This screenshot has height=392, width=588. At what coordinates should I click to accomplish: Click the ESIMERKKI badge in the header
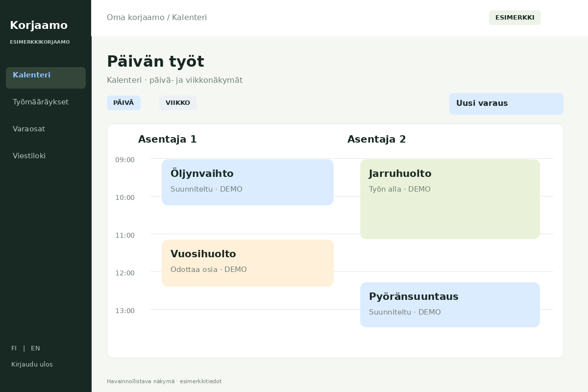pyautogui.click(x=515, y=18)
